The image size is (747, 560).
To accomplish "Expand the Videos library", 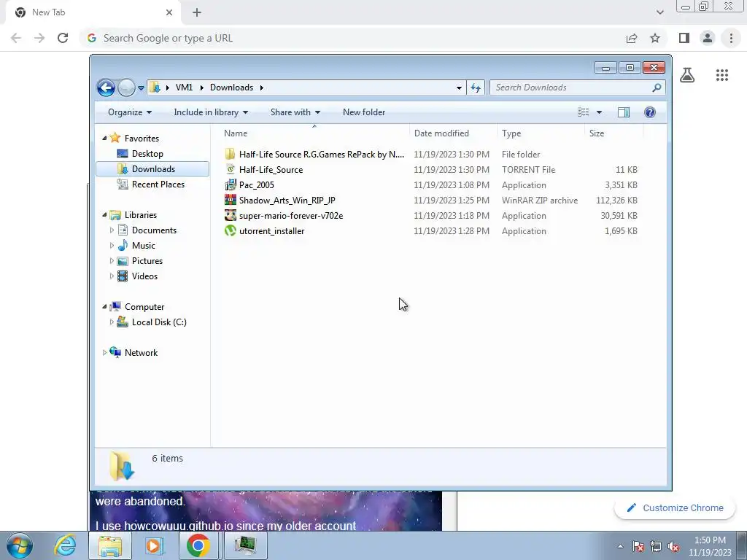I will [112, 276].
